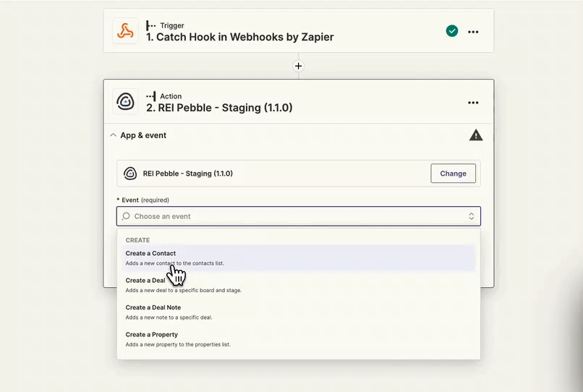The image size is (583, 392).
Task: Toggle the event dropdown up-down arrows
Action: tap(471, 216)
